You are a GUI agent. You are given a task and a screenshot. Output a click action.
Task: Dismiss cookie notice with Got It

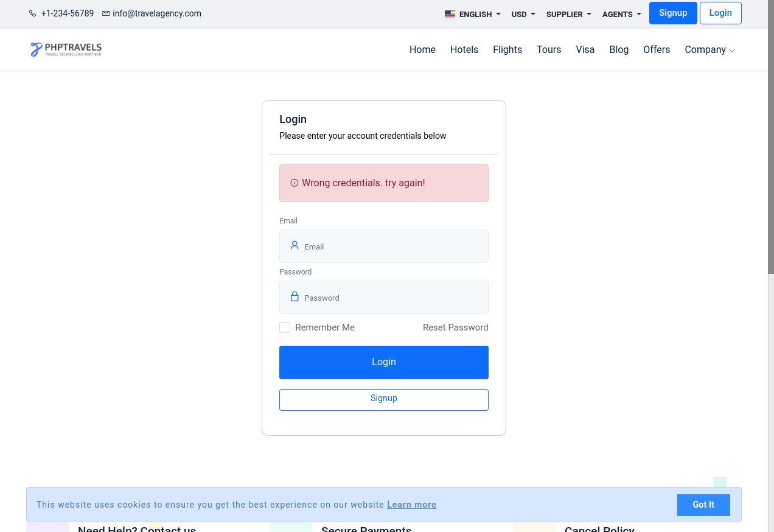pyautogui.click(x=703, y=505)
